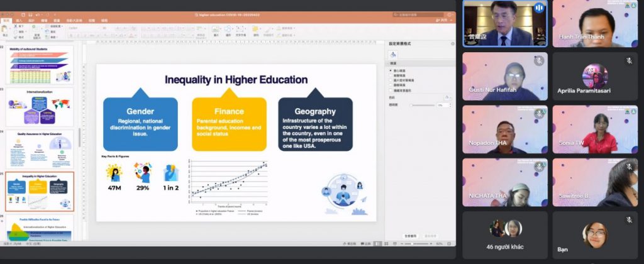Open the fill color dropdown in format pane
The width and height of the screenshot is (644, 264).
coord(447,97)
